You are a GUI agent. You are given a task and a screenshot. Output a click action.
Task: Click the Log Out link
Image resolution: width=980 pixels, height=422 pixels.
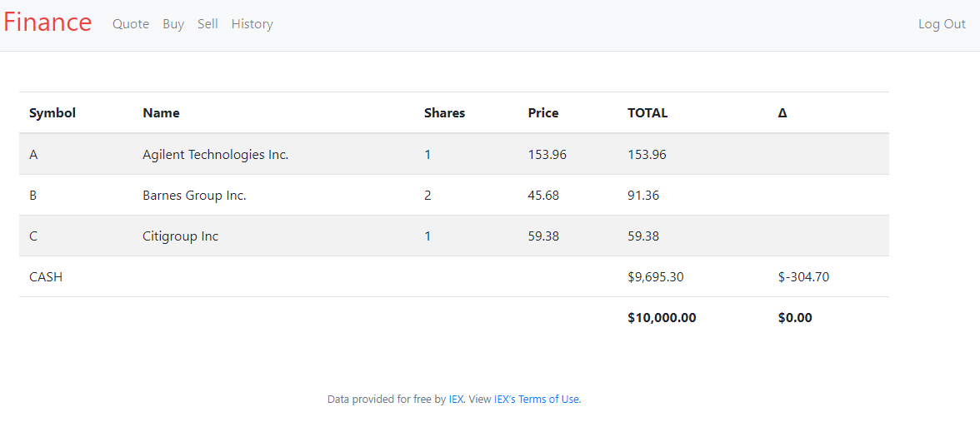tap(942, 24)
